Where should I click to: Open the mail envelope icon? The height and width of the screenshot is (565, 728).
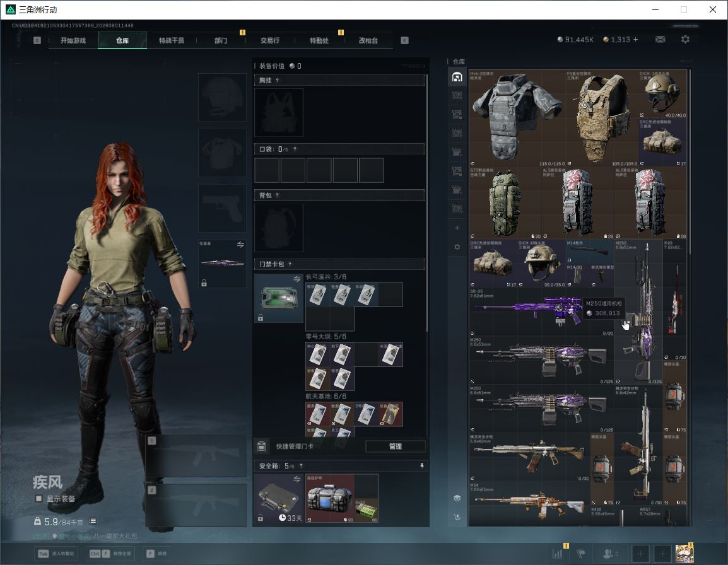click(x=660, y=40)
